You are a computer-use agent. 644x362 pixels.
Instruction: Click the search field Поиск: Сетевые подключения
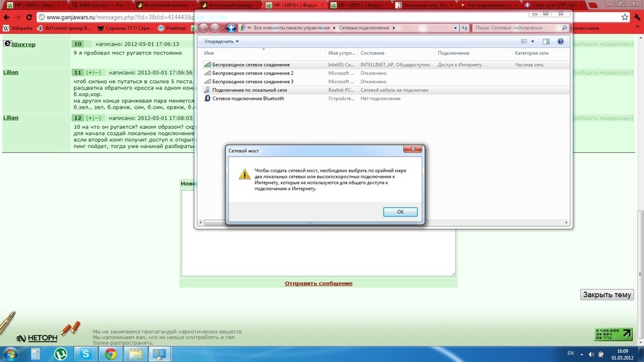coord(517,28)
